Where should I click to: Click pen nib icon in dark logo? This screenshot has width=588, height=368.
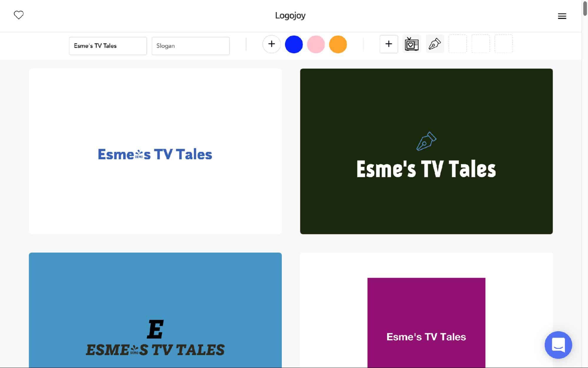pos(426,141)
